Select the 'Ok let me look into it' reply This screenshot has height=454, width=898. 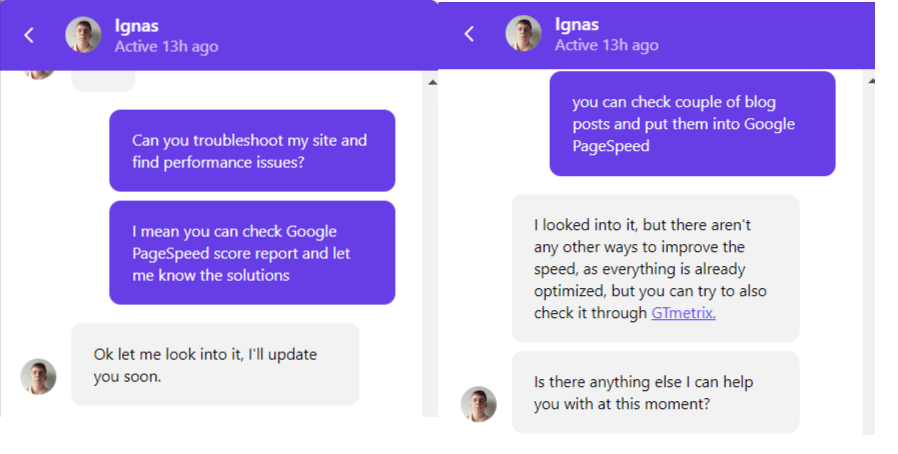215,364
